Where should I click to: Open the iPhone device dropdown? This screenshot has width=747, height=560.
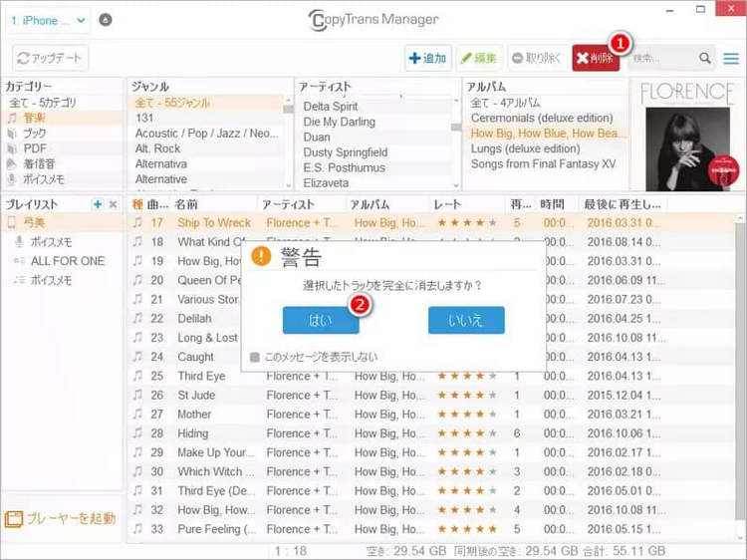pos(48,21)
